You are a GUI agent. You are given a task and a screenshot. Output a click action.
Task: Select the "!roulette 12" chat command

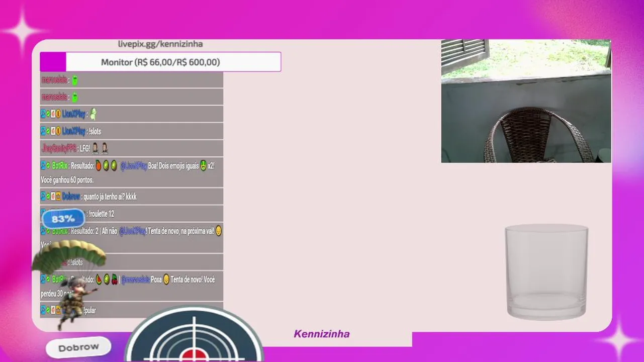click(x=101, y=214)
